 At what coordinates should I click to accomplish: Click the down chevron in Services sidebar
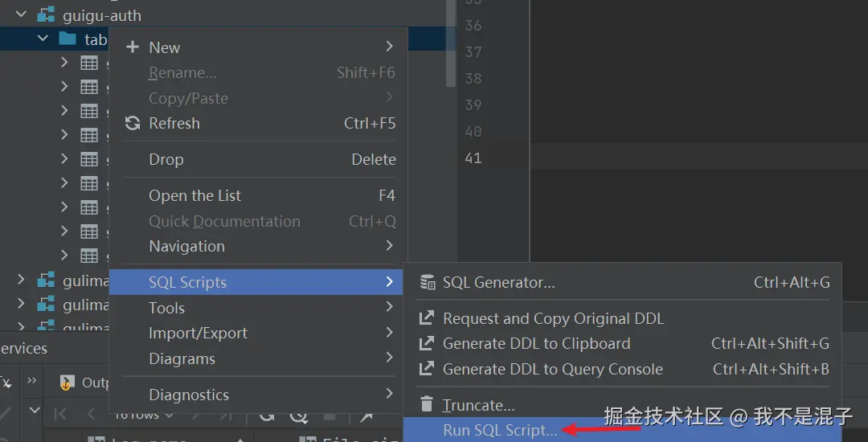click(35, 411)
